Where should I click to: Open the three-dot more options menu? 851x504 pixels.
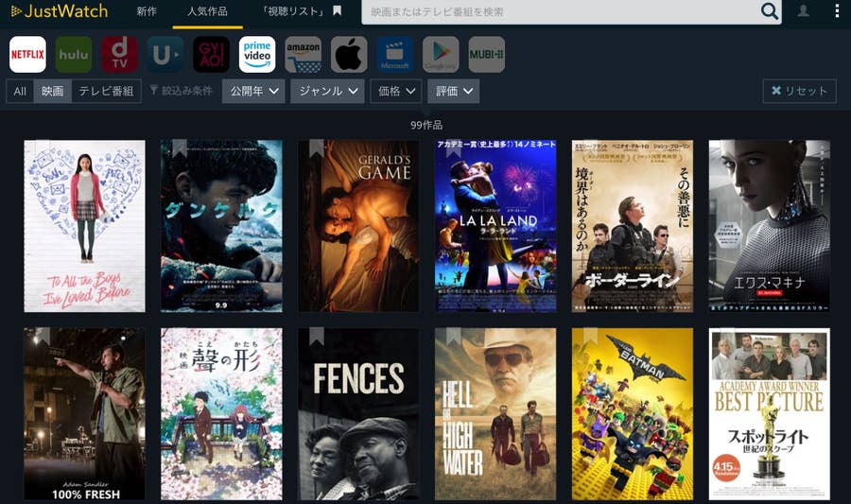click(837, 11)
